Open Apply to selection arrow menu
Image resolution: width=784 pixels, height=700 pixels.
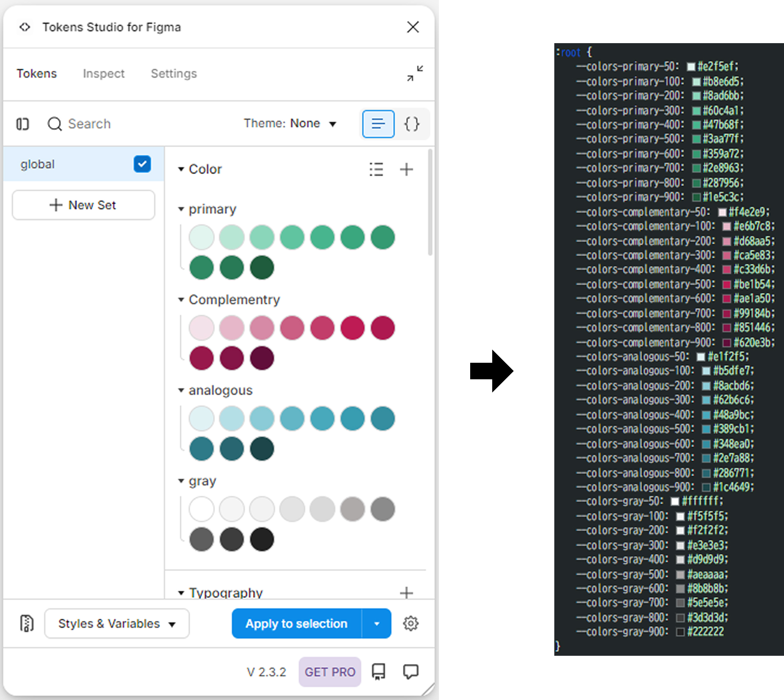[x=377, y=623]
